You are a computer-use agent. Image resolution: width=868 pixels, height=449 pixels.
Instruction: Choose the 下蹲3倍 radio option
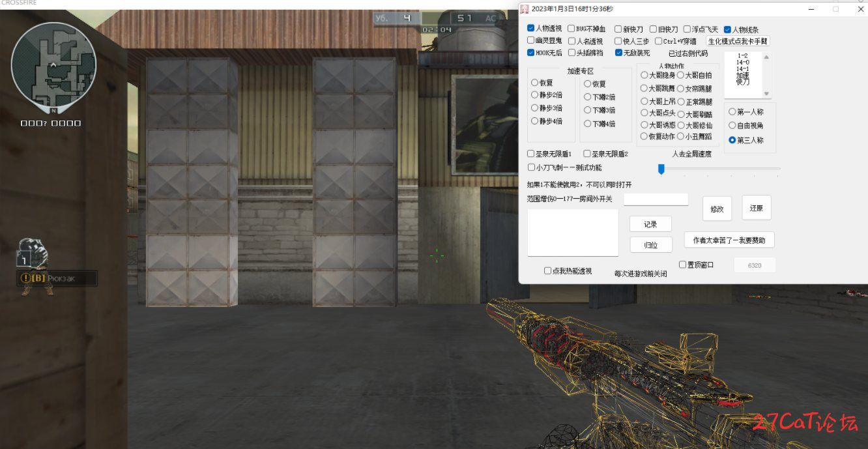click(x=587, y=110)
